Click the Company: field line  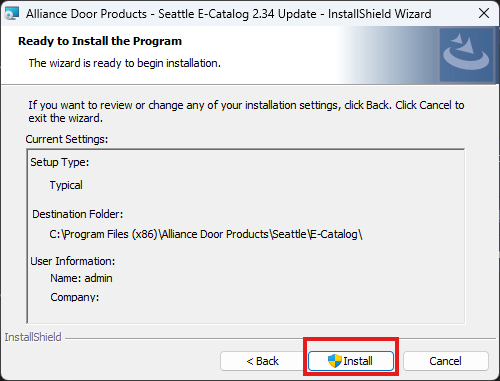(75, 297)
